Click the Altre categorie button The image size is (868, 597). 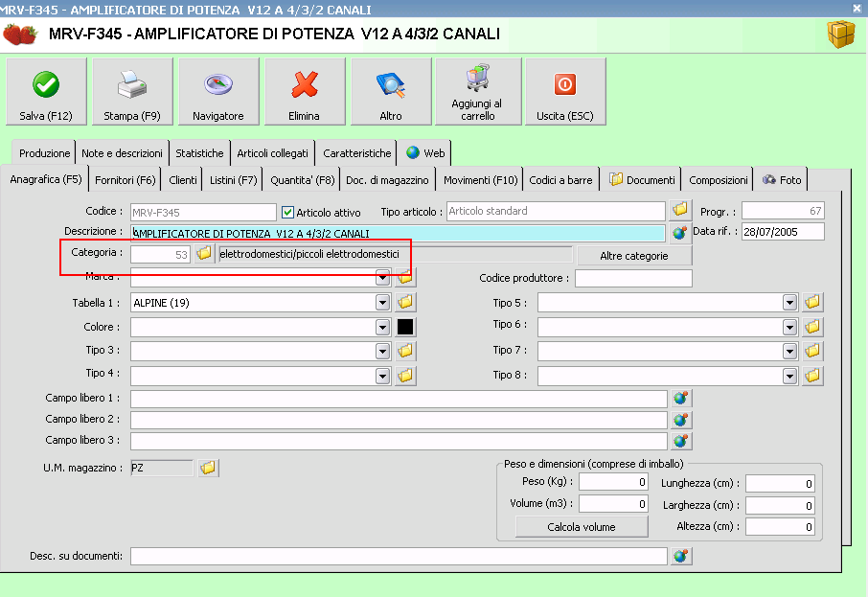(634, 256)
